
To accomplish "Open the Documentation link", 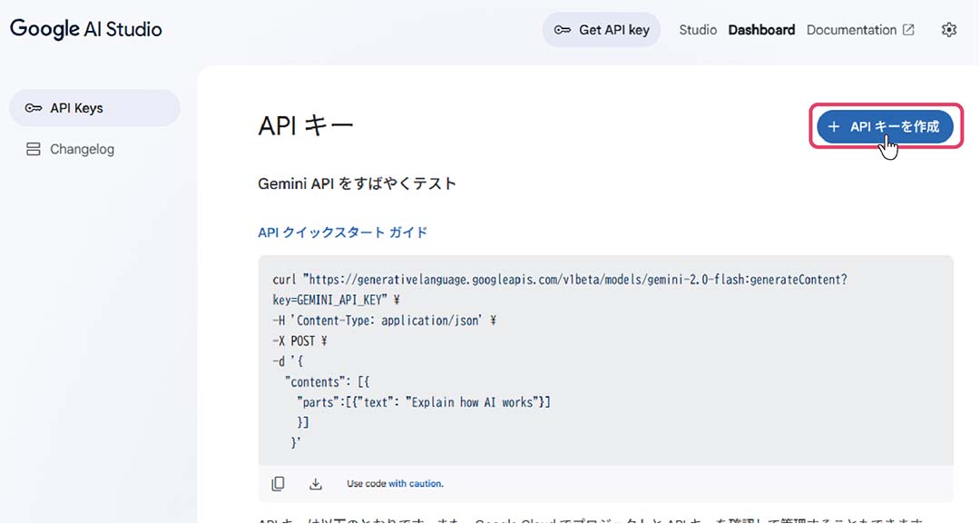I will (851, 30).
